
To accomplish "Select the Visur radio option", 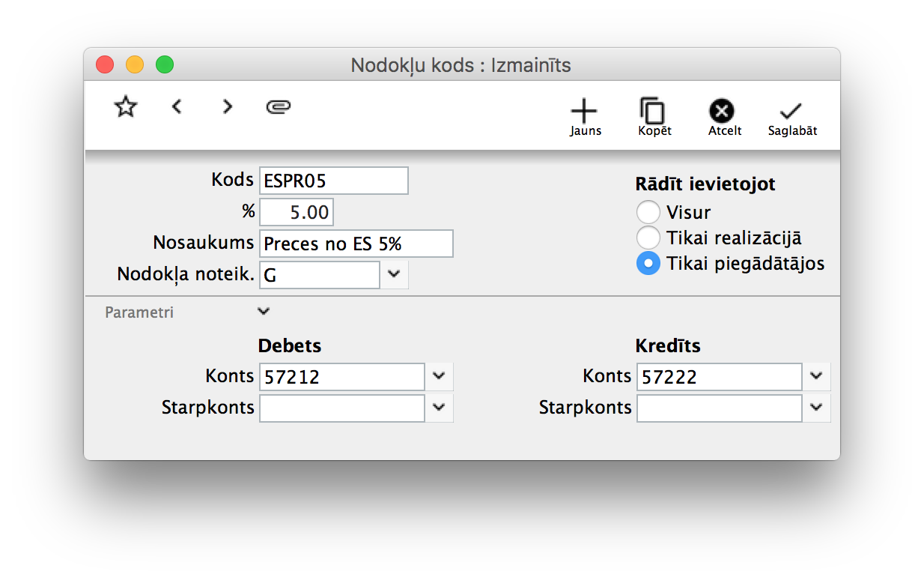I will pos(648,213).
